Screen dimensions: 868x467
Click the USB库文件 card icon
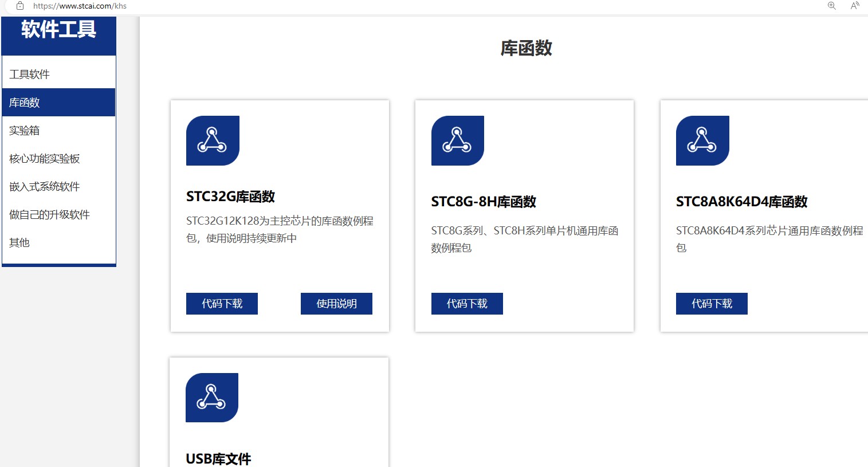tap(212, 398)
